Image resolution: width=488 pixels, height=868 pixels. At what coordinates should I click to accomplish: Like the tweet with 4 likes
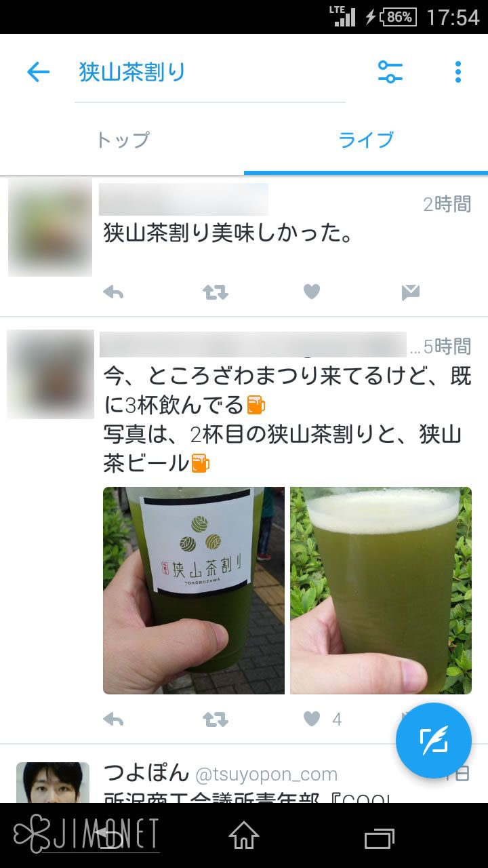(x=311, y=719)
